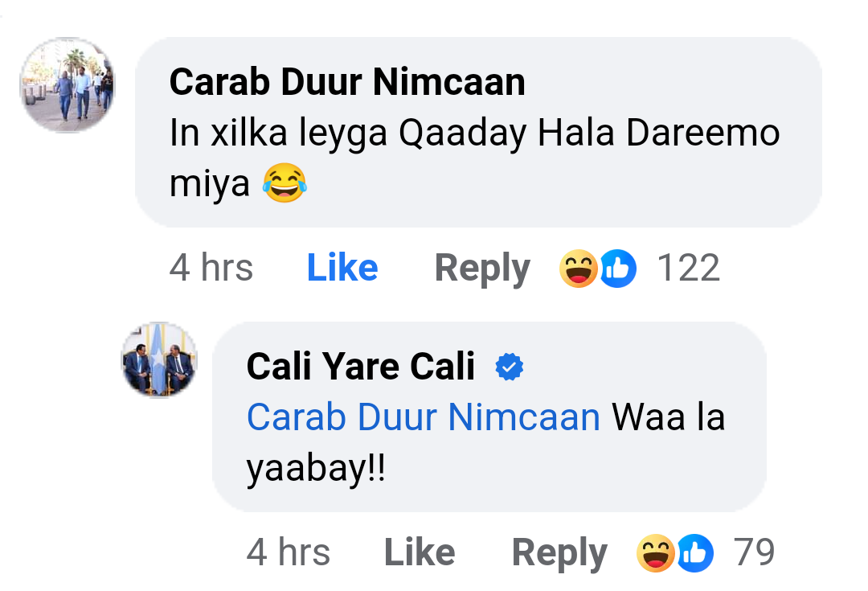Screen dimensions: 868x591
Task: Open the 4 hrs timestamp under Cali's reply
Action: [288, 552]
